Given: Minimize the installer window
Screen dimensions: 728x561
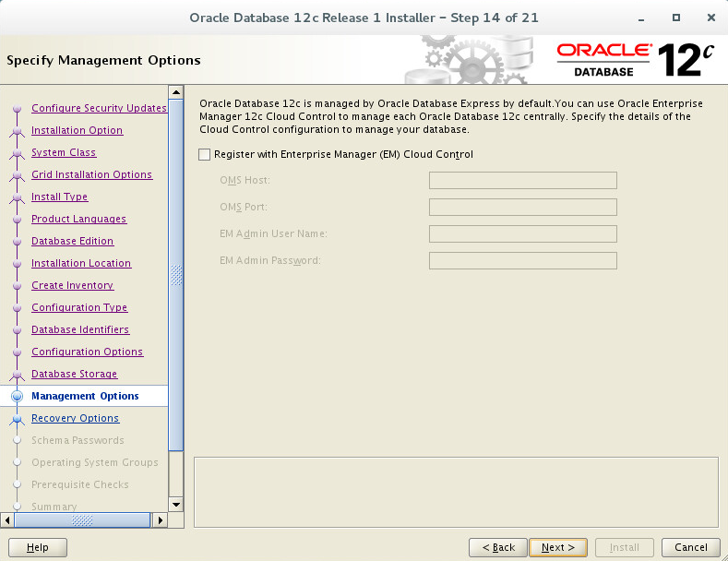Looking at the screenshot, I should (x=641, y=18).
